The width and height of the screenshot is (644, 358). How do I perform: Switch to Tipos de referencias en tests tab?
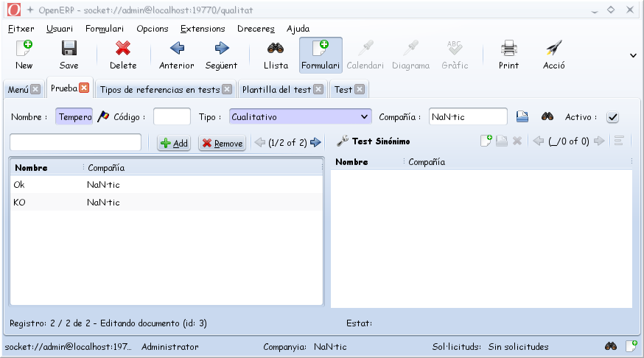pyautogui.click(x=160, y=90)
